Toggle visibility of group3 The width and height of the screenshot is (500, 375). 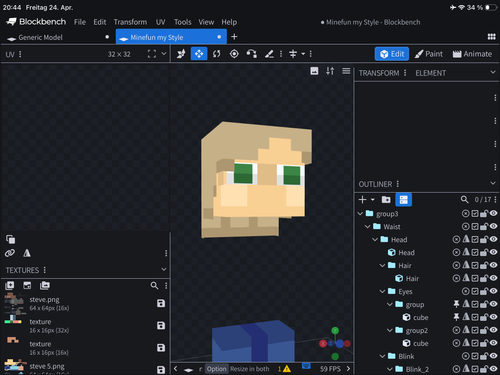click(494, 213)
